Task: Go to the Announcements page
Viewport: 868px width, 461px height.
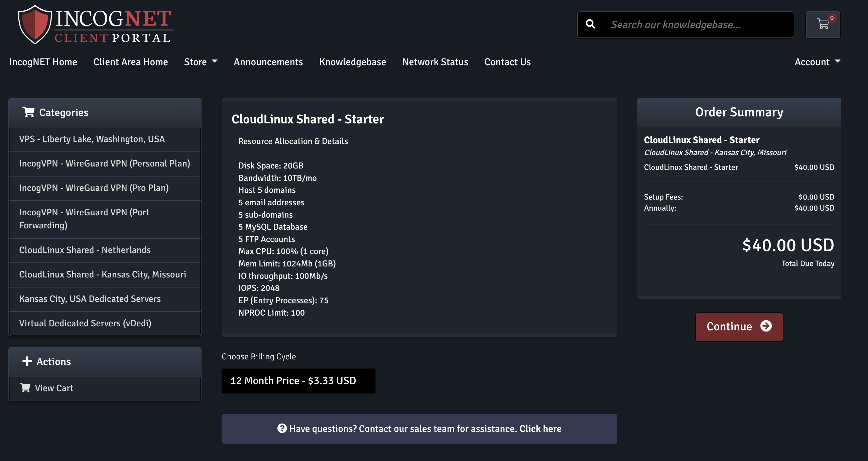Action: [268, 62]
